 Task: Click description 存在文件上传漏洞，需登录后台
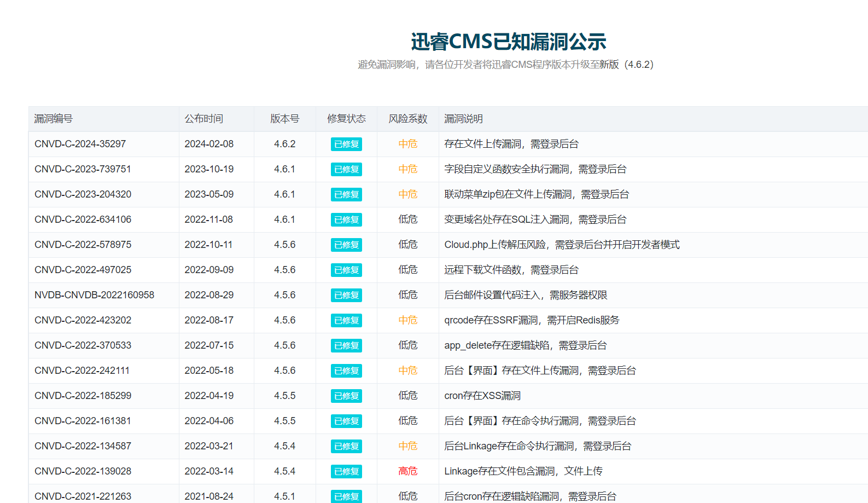coord(511,144)
